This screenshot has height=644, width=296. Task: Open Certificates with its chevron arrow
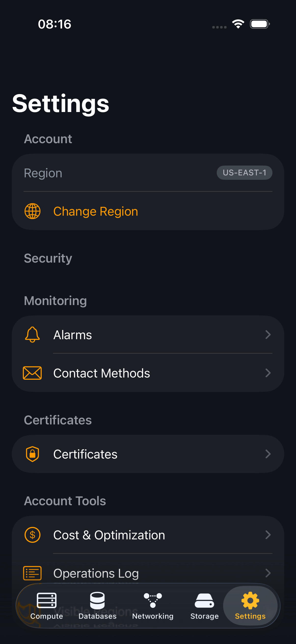tap(268, 454)
